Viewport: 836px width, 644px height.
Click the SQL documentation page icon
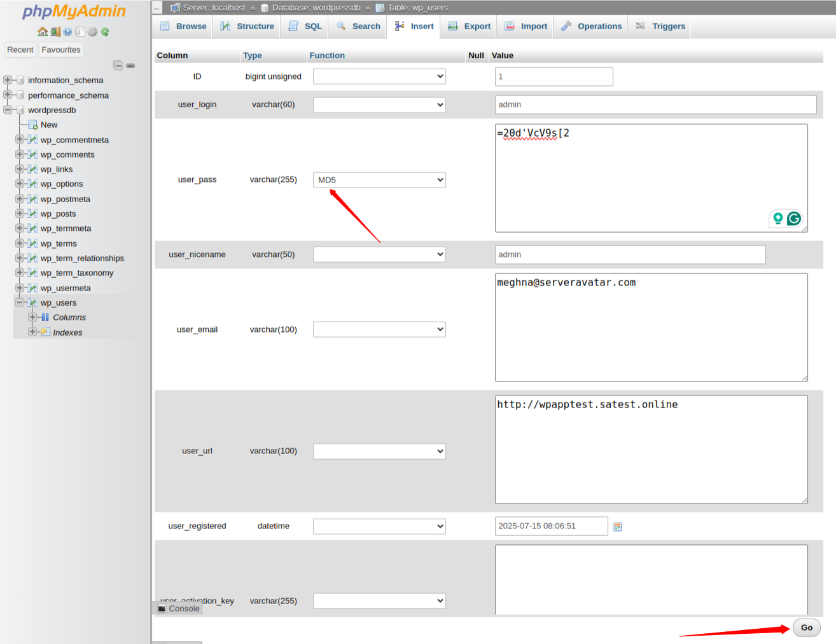tap(80, 32)
